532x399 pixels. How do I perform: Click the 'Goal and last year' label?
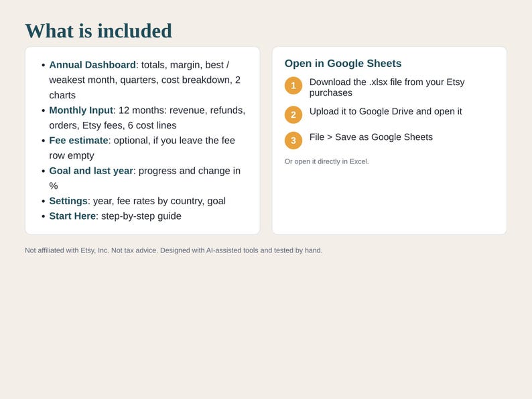point(91,171)
